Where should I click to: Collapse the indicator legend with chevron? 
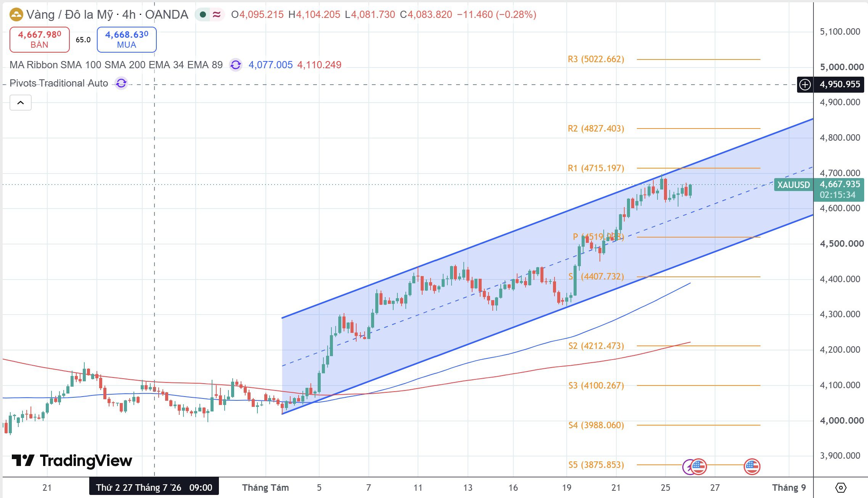point(21,103)
